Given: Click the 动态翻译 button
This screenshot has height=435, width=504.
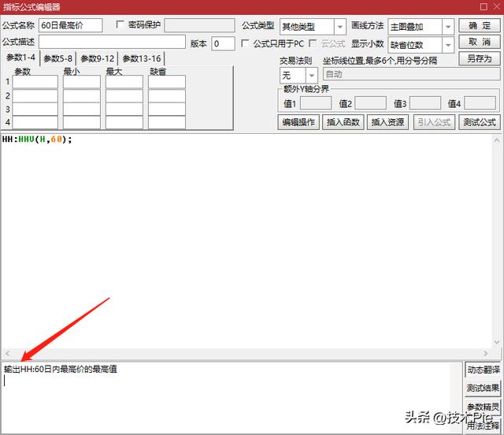Looking at the screenshot, I should (483, 370).
